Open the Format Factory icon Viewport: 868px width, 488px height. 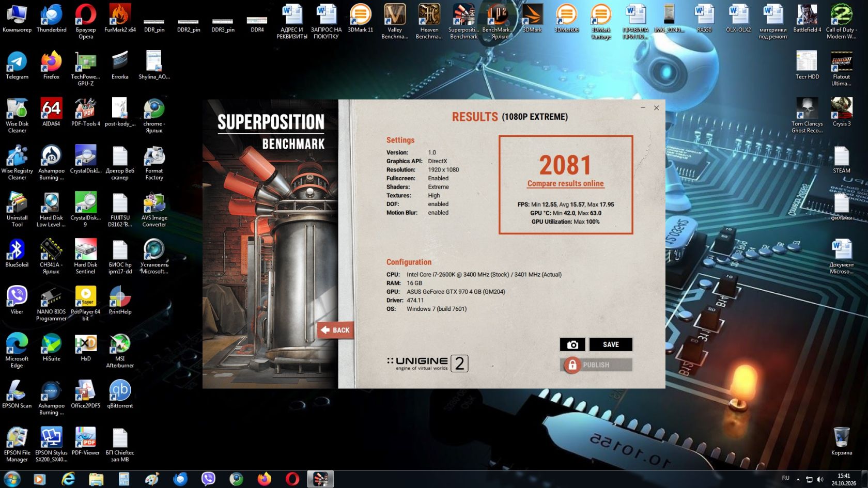pos(154,163)
